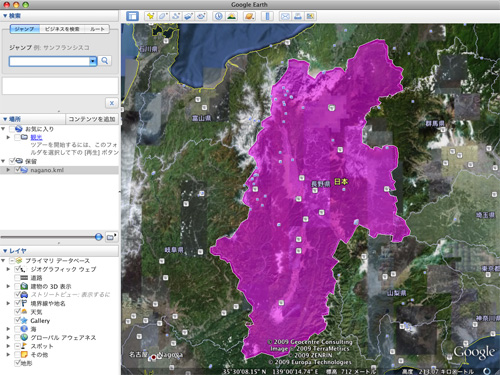Click the 観光 folder icon
The image size is (500, 375).
coord(24,137)
